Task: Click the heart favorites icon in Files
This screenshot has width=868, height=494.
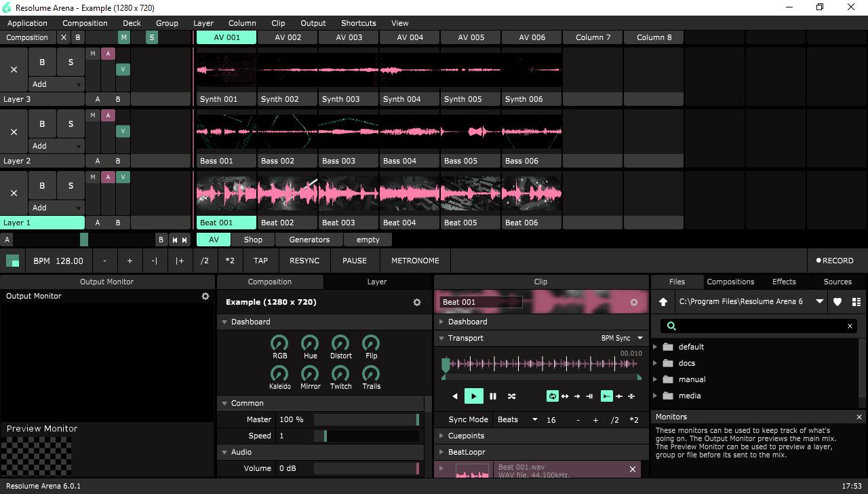Action: tap(837, 302)
